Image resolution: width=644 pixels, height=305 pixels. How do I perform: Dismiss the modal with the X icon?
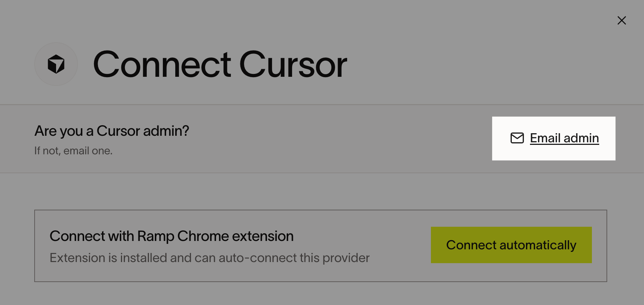(x=621, y=20)
